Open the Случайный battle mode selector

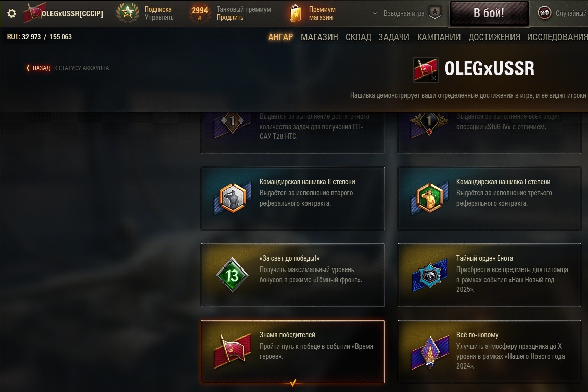tap(571, 13)
